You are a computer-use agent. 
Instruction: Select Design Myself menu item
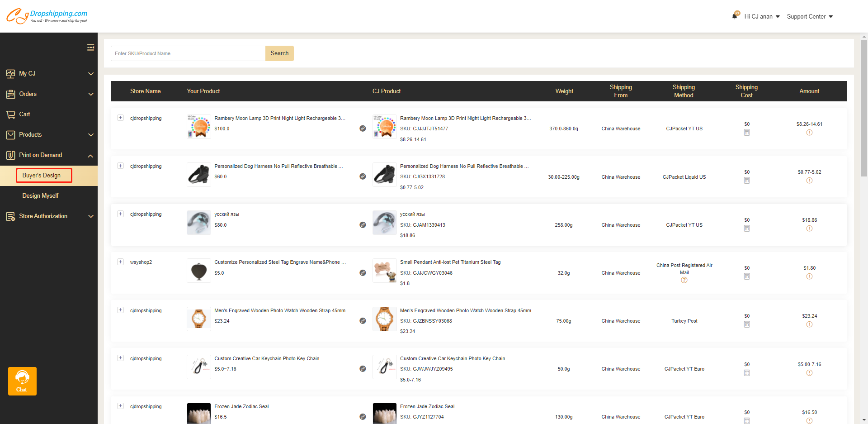[40, 195]
